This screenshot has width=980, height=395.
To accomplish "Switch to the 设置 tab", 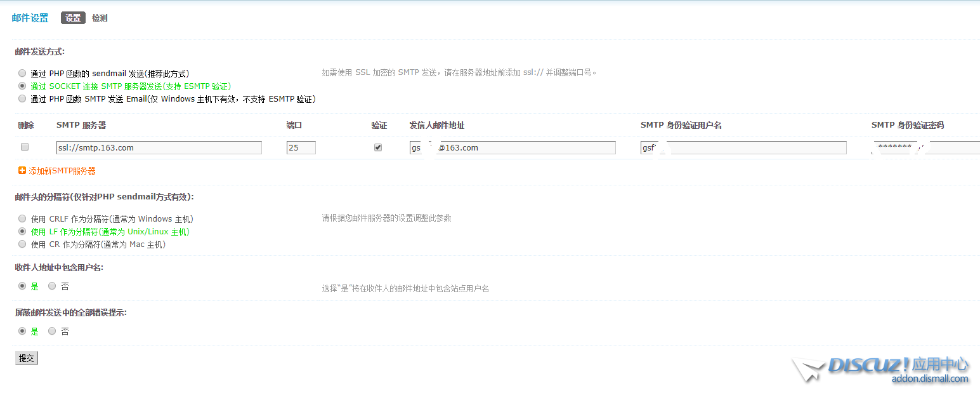I will pos(73,18).
